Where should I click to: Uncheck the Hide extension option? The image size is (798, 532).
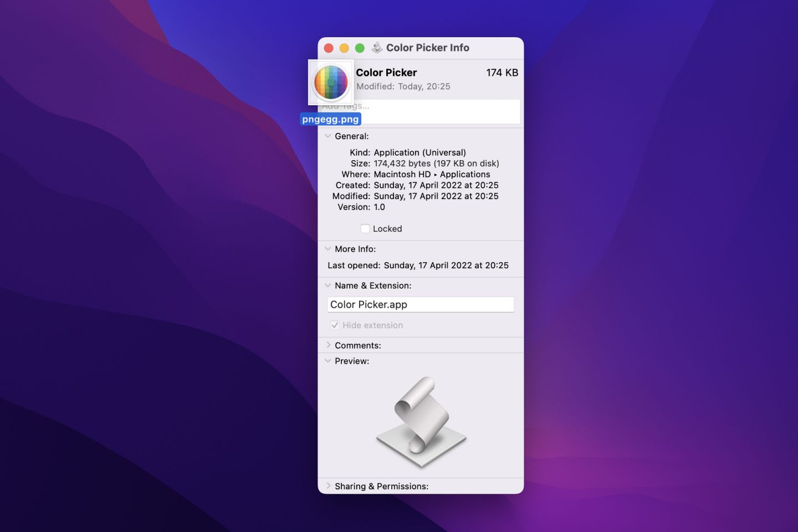pyautogui.click(x=335, y=325)
